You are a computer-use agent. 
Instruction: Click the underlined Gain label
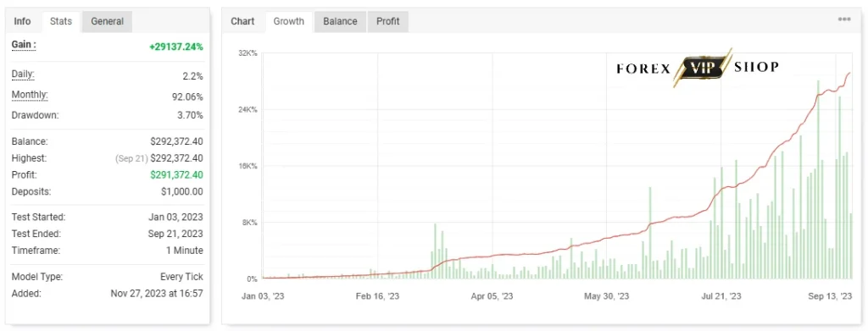(x=24, y=46)
